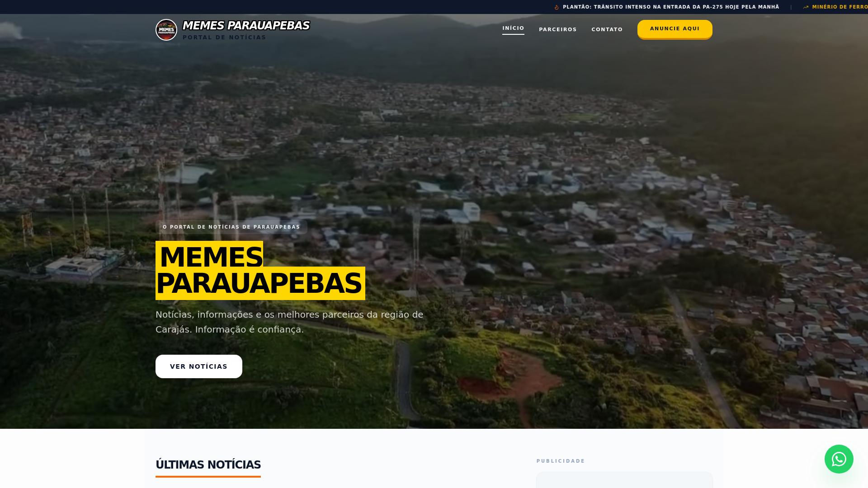The height and width of the screenshot is (488, 868).
Task: Click the MEMES PARAUAPEBAS header site title
Action: 246,26
